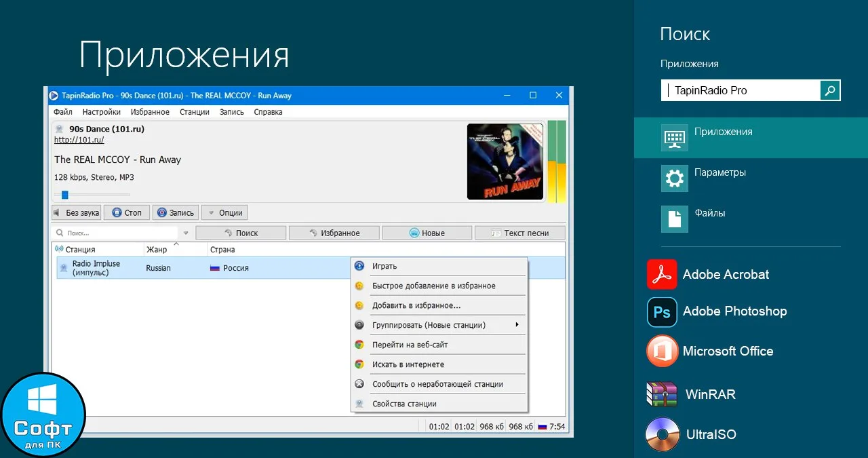Open the Файл menu
868x458 pixels.
(x=63, y=112)
